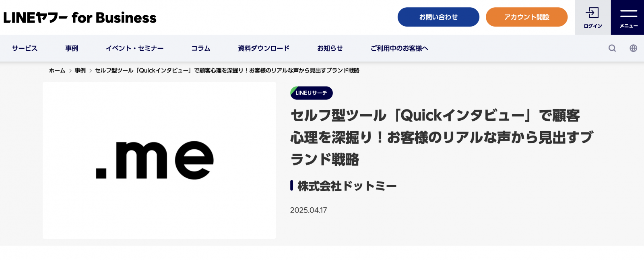The image size is (644, 260).
Task: Click the breadcrumb article title text
Action: coord(227,70)
